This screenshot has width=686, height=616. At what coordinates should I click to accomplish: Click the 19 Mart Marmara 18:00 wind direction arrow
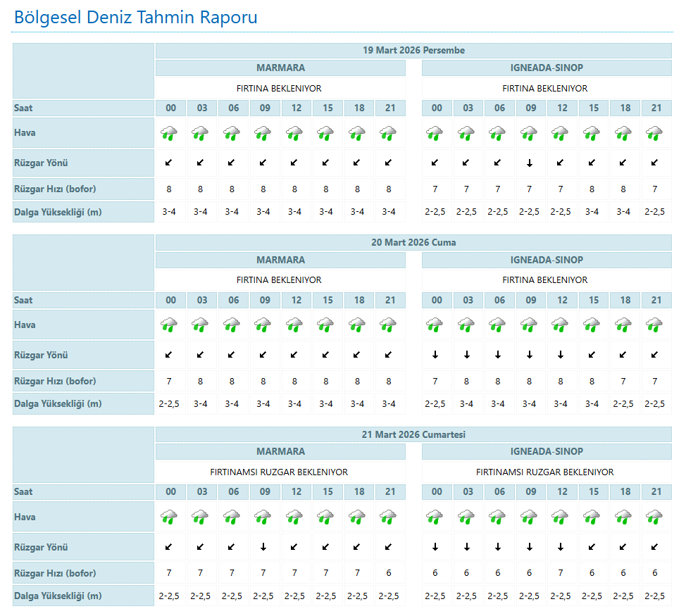pyautogui.click(x=357, y=163)
